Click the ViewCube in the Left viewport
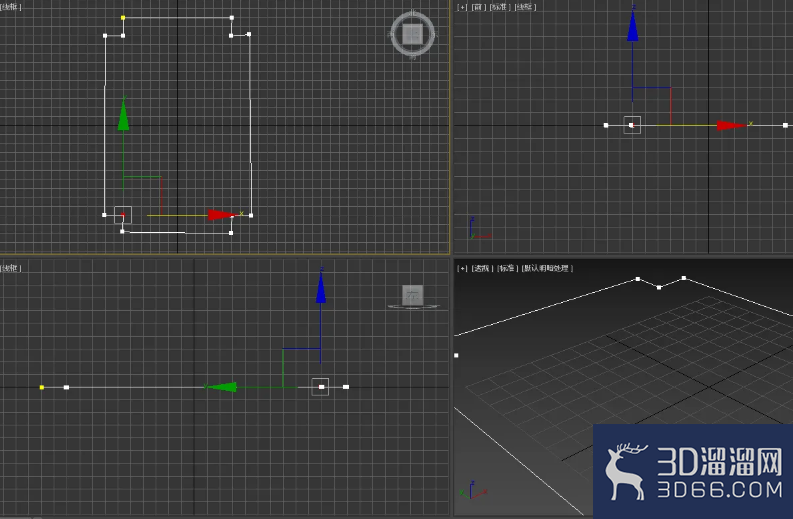The width and height of the screenshot is (793, 519). pyautogui.click(x=413, y=295)
